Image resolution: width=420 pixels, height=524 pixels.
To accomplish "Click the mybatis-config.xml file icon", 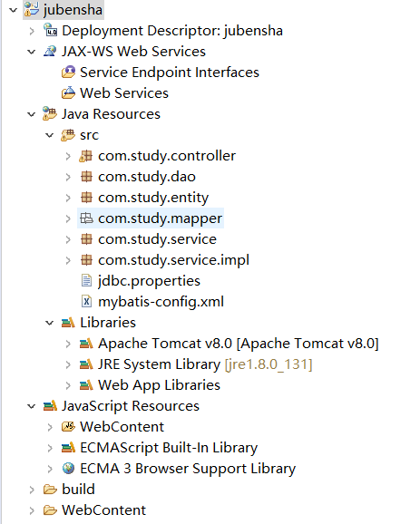I will (86, 301).
